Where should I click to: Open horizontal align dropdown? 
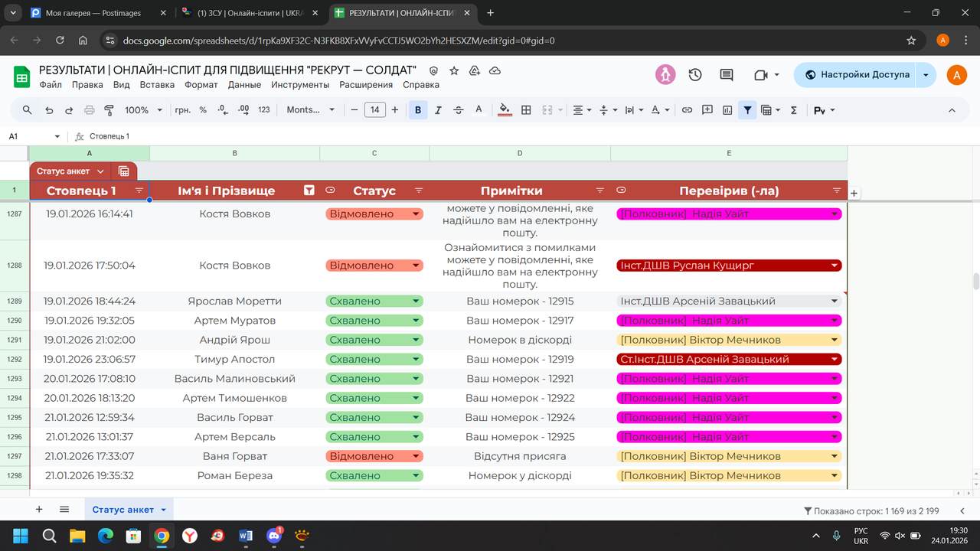click(x=583, y=110)
